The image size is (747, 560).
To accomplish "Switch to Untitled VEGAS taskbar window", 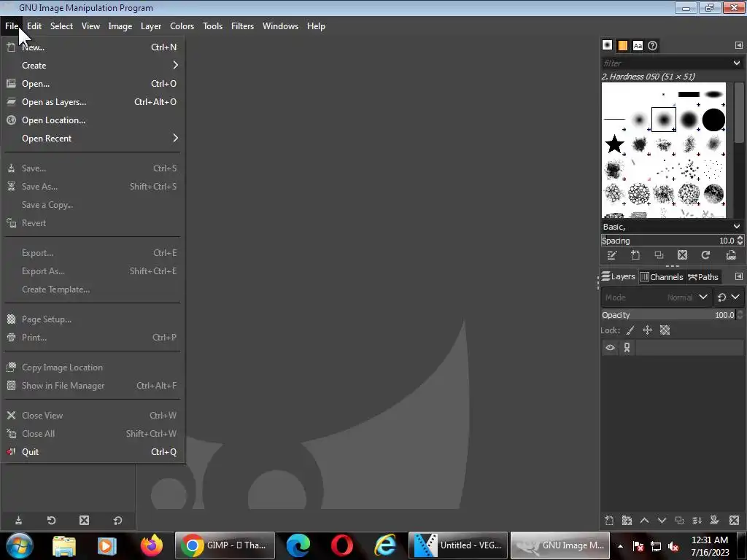I will coord(457,545).
